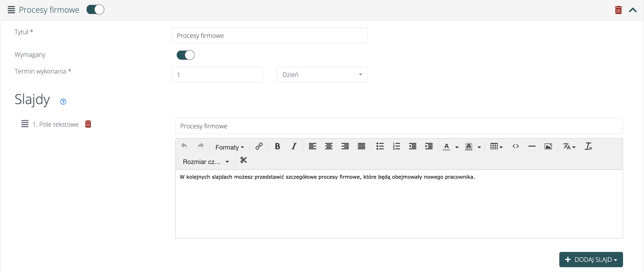The width and height of the screenshot is (644, 272).
Task: Click the help icon next to Slajdy
Action: (x=63, y=102)
